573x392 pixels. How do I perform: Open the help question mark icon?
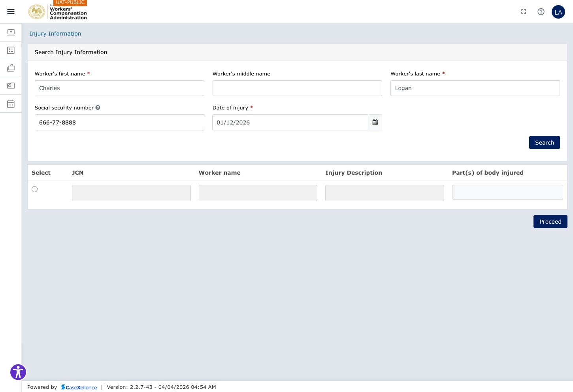click(541, 12)
